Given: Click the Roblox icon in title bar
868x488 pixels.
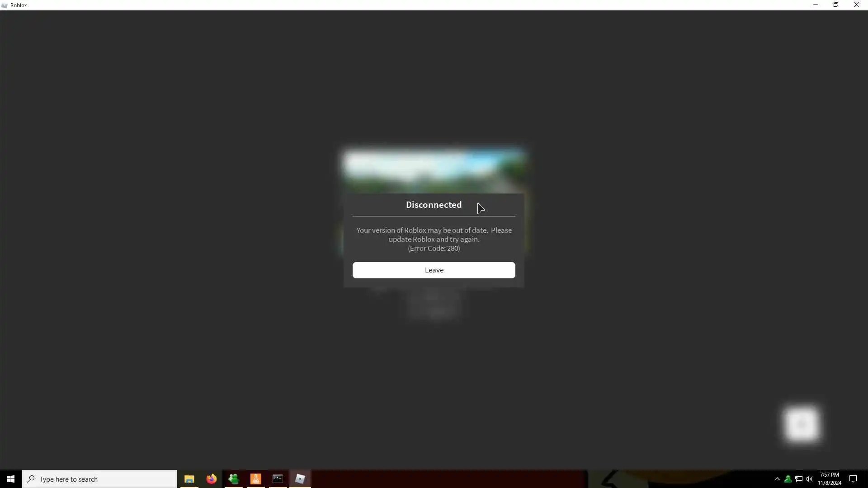Looking at the screenshot, I should (5, 5).
